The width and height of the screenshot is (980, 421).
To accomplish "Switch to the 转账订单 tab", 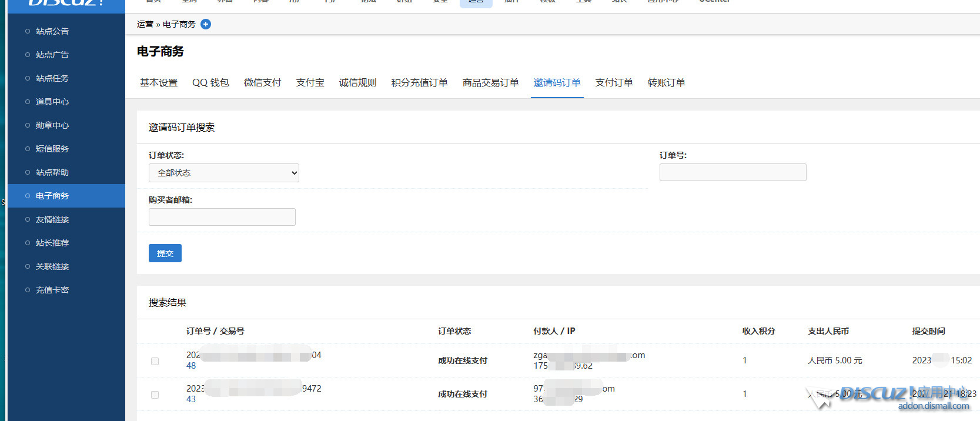I will point(667,83).
